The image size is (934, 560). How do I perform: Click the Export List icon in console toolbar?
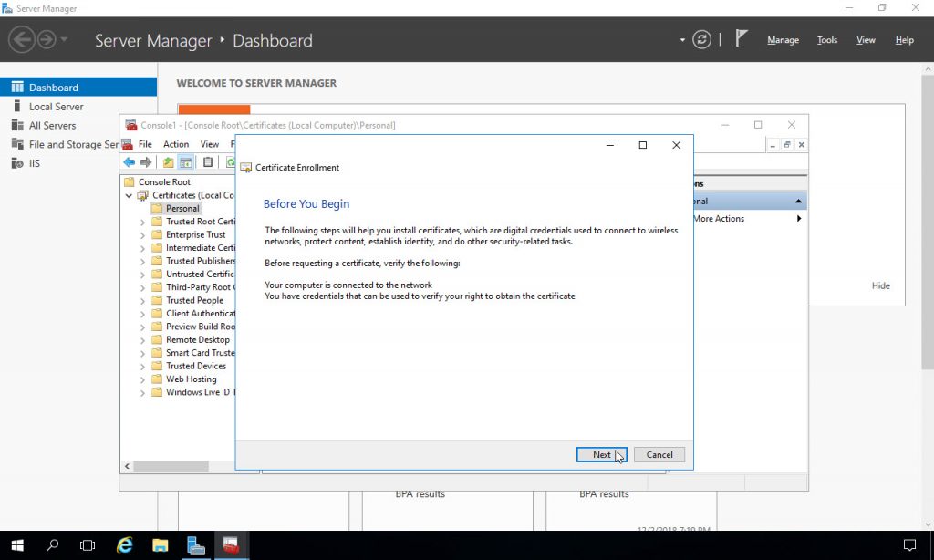pyautogui.click(x=168, y=162)
